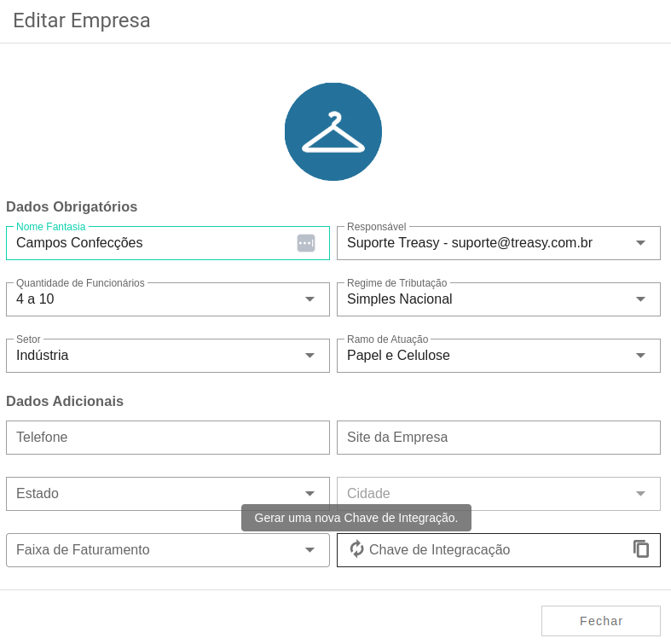
Task: Change the Setor selection from Indústria
Action: pyautogui.click(x=168, y=356)
